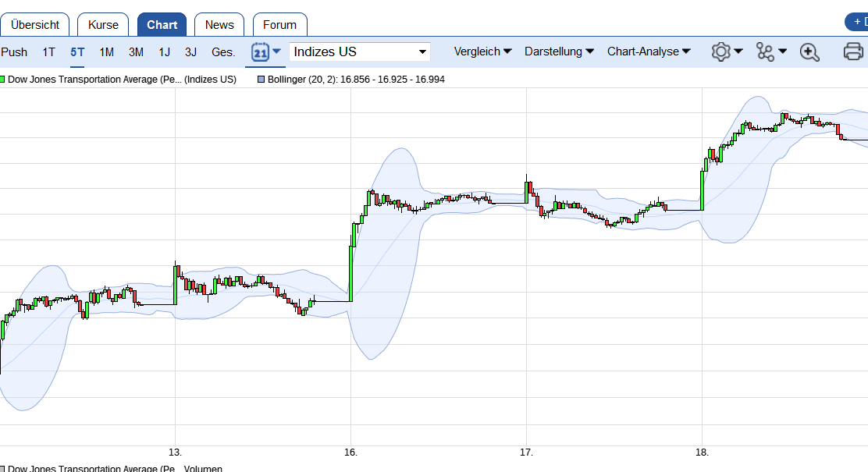This screenshot has height=472, width=868.
Task: Expand the Vergleich menu
Action: [x=482, y=51]
